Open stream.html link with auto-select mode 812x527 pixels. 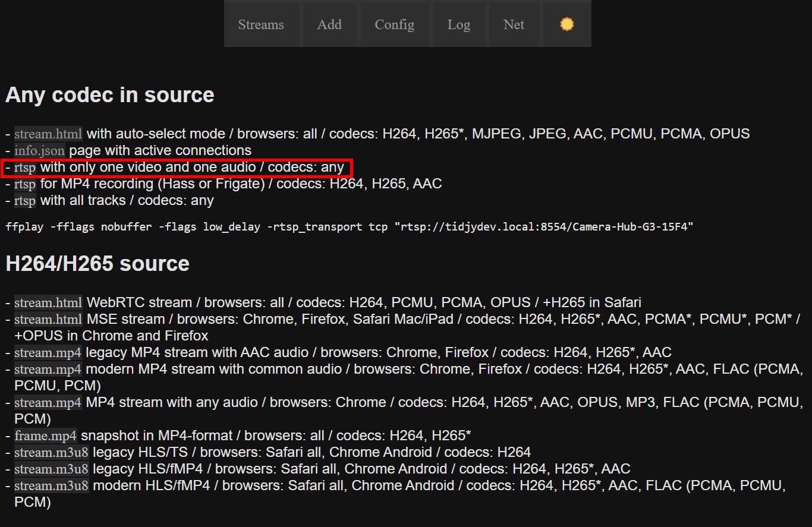[48, 134]
